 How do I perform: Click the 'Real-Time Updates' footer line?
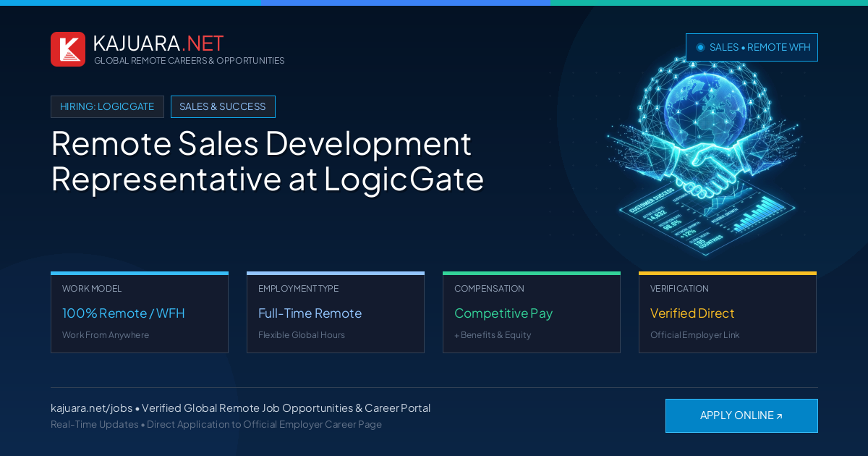216,424
